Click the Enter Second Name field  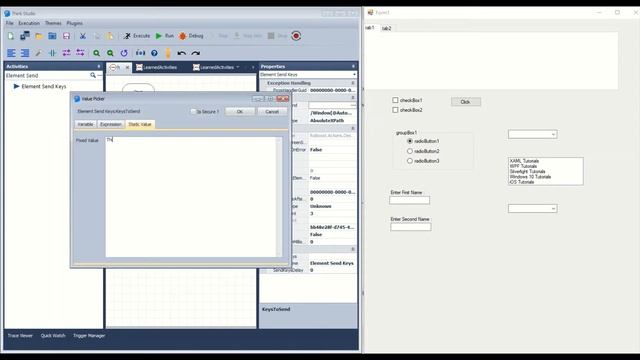(411, 227)
